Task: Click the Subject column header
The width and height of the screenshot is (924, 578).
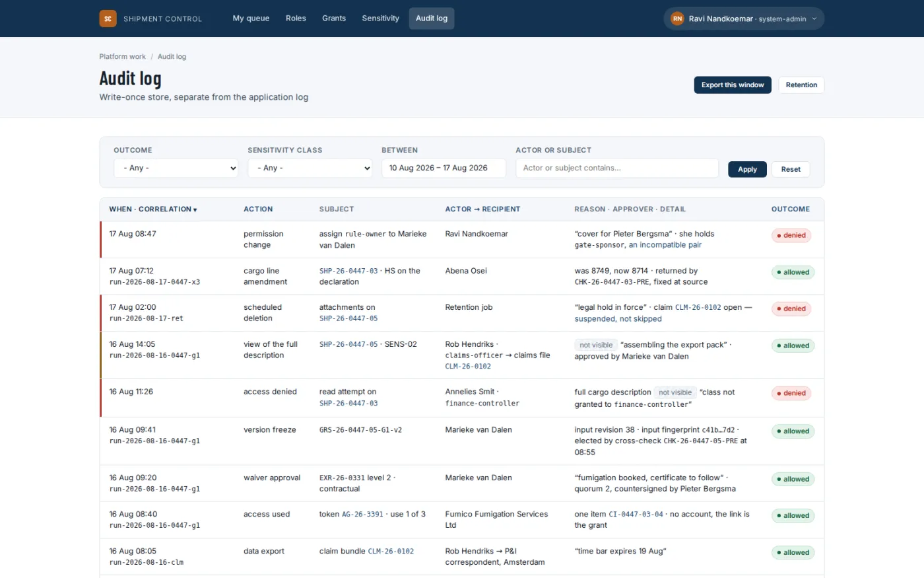Action: (x=337, y=209)
